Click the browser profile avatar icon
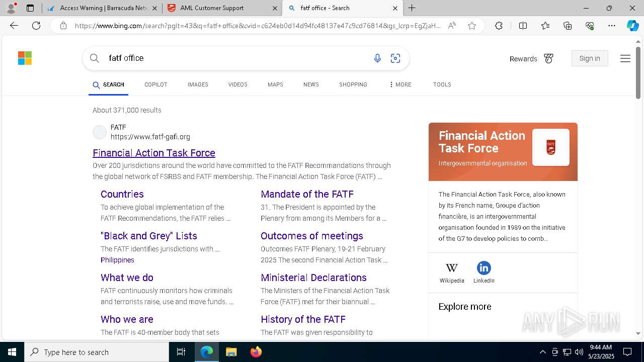The width and height of the screenshot is (644, 362). pyautogui.click(x=11, y=8)
